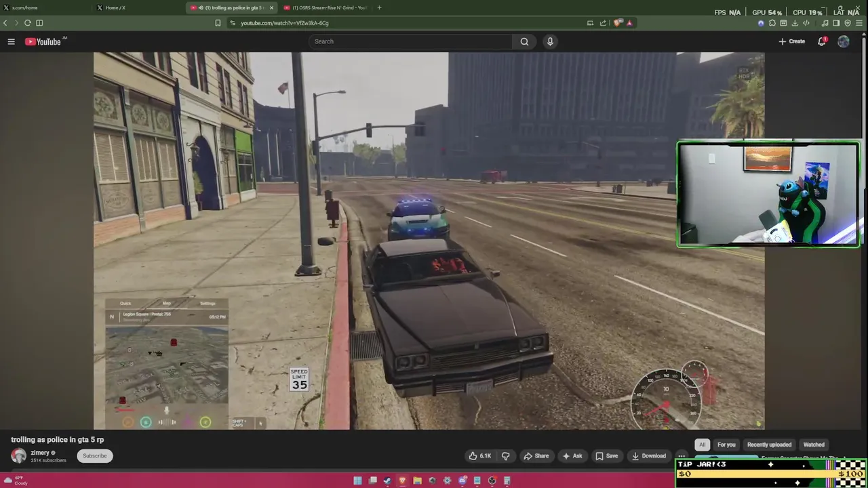Open Brave browser from the taskbar
The width and height of the screenshot is (868, 488).
click(402, 481)
